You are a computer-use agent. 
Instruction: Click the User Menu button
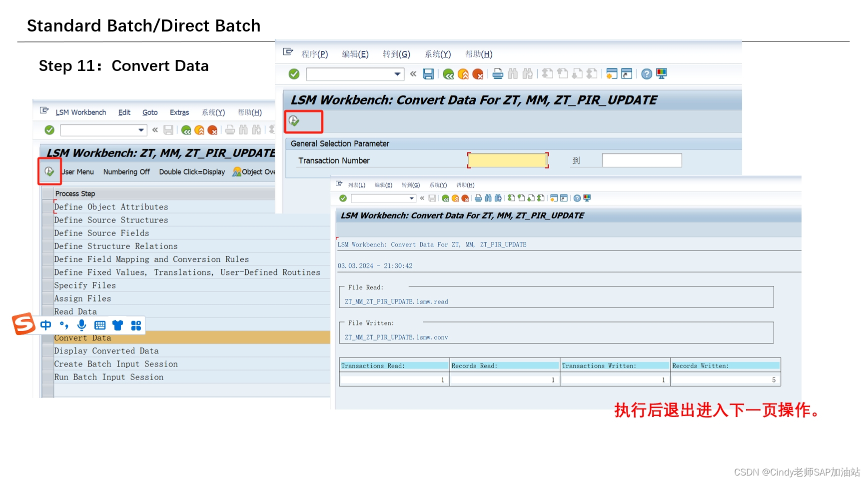[x=77, y=172]
